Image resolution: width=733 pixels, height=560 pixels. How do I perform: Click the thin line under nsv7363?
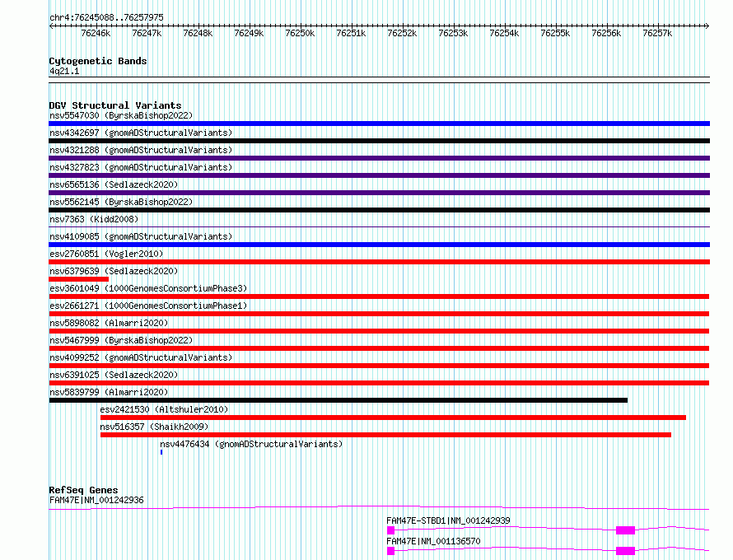point(379,227)
